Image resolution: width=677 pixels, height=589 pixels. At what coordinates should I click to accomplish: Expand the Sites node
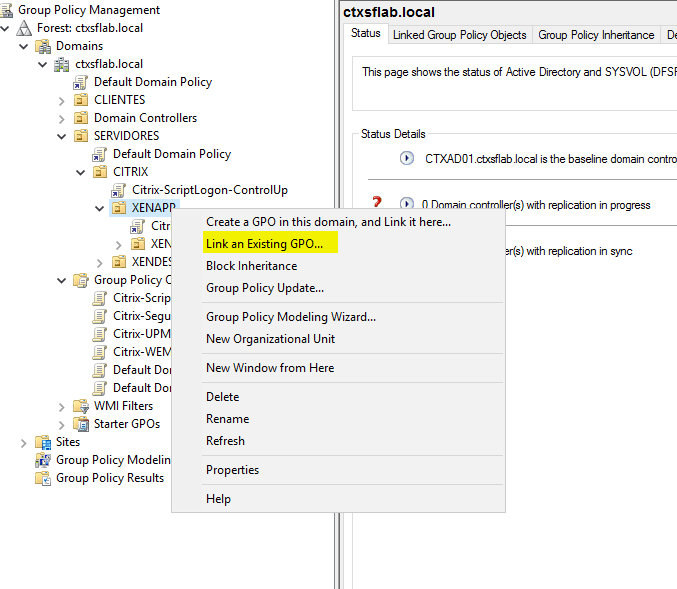click(24, 443)
